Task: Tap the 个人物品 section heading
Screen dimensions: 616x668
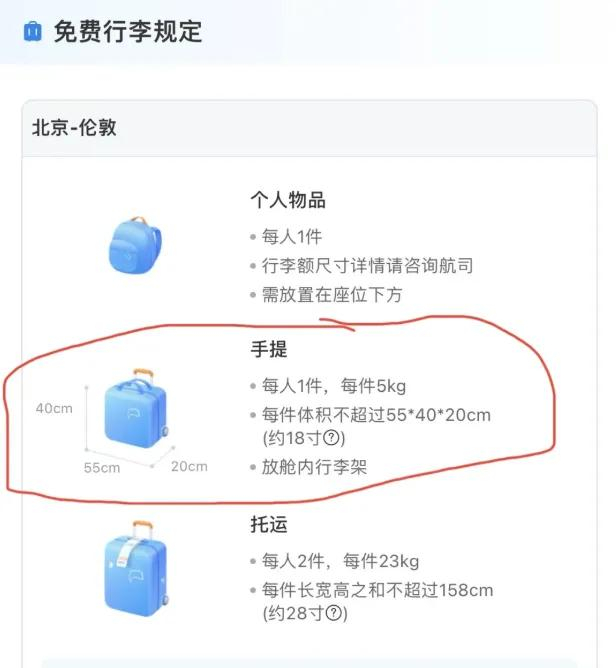Action: pyautogui.click(x=288, y=199)
